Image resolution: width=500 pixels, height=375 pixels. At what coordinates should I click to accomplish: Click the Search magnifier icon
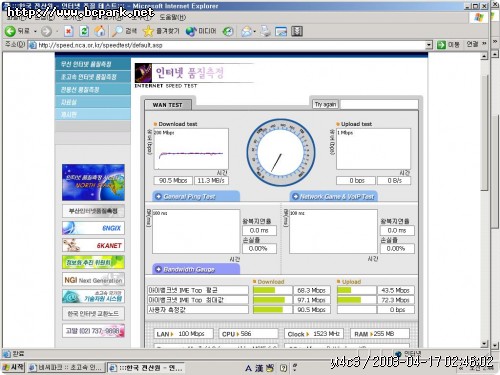117,31
